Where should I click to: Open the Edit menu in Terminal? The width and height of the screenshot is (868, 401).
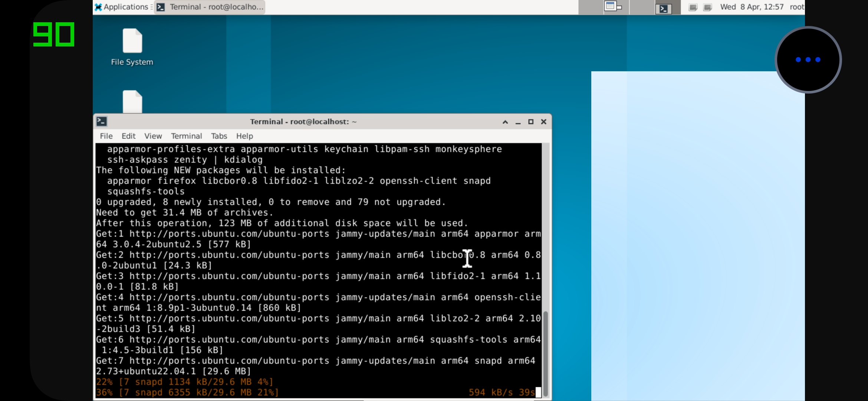pyautogui.click(x=128, y=136)
